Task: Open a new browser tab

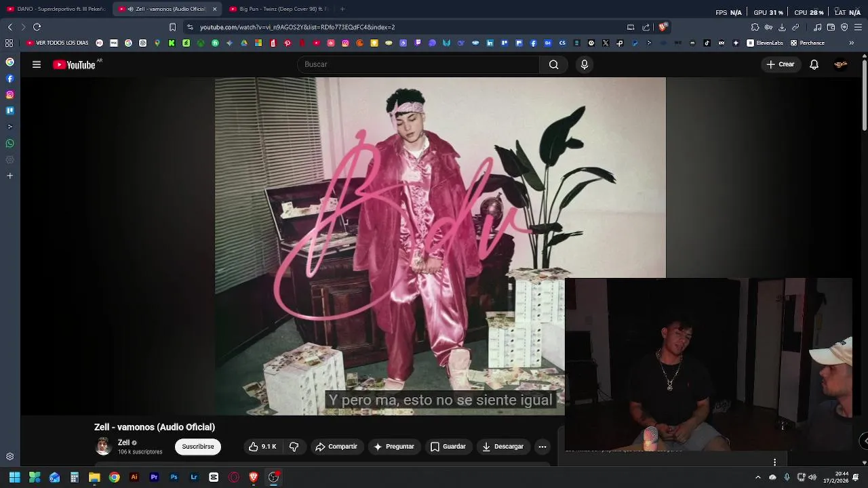Action: pos(342,9)
